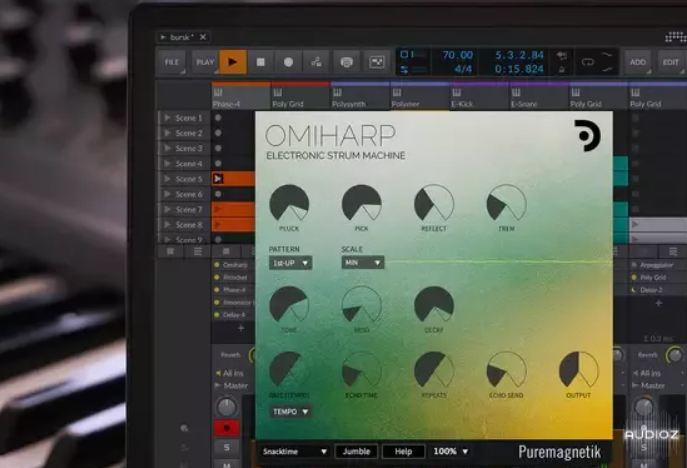This screenshot has width=687, height=468.
Task: Toggle the Delay-4 device enable dot
Action: pos(216,315)
